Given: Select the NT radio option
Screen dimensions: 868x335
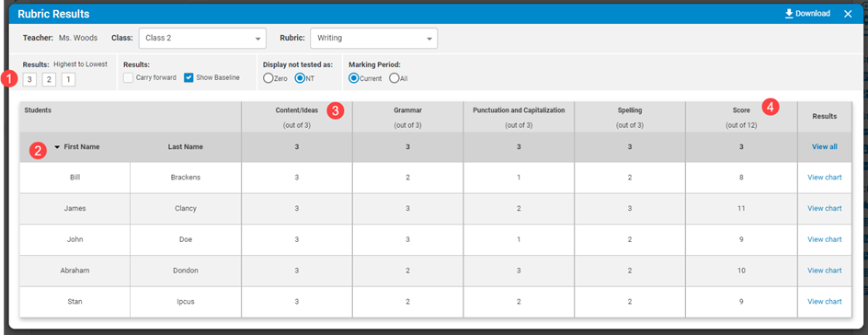Looking at the screenshot, I should 300,78.
